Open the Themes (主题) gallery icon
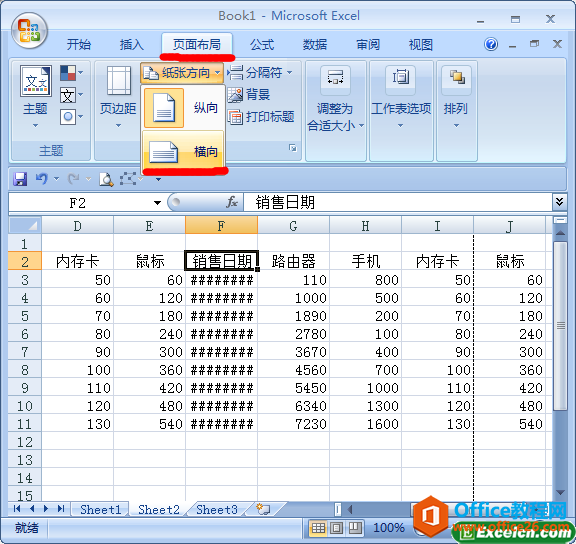576x544 pixels. coord(36,81)
